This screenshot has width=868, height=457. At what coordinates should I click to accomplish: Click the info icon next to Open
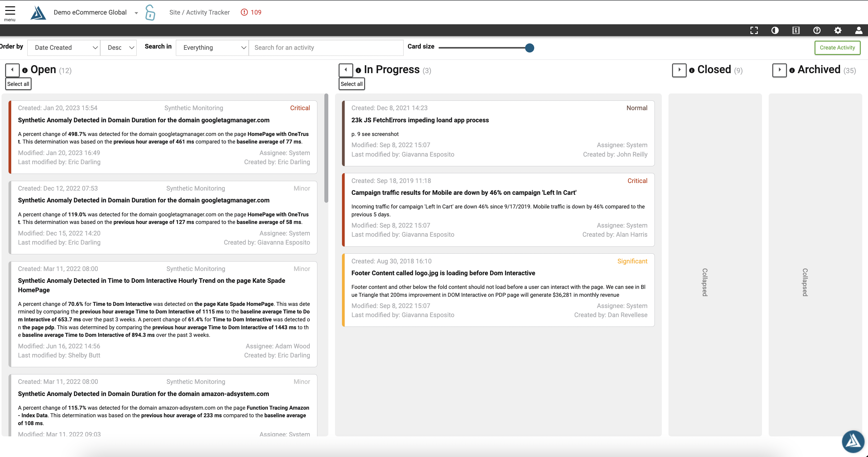pyautogui.click(x=25, y=70)
